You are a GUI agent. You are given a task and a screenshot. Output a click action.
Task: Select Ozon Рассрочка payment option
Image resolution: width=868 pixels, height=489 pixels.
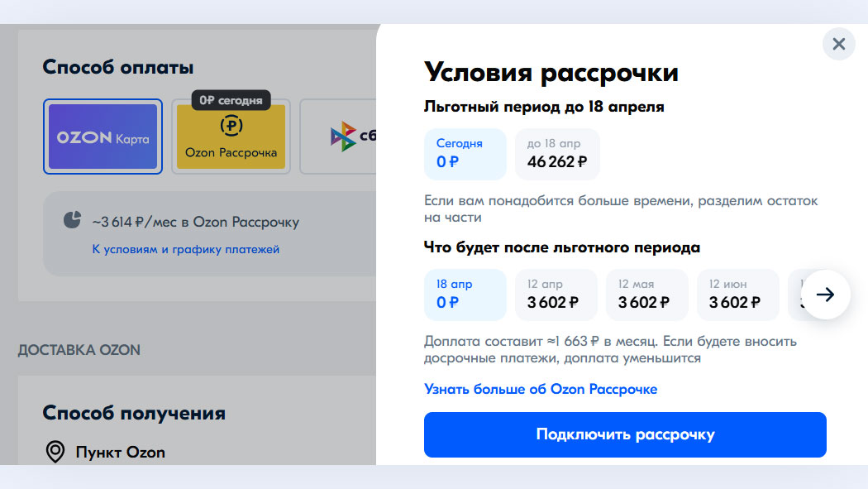pos(231,138)
